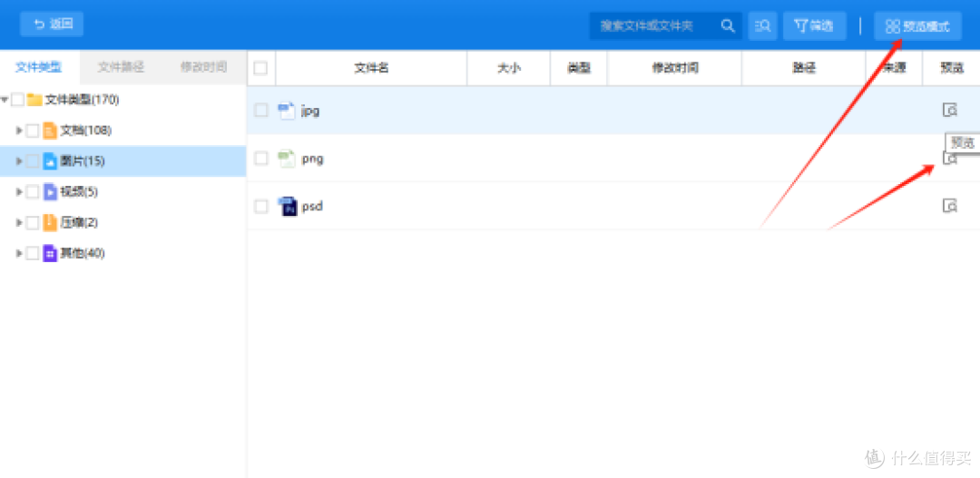Screen dimensions: 980x478
Task: Expand the 压缩(2) node
Action: point(19,222)
